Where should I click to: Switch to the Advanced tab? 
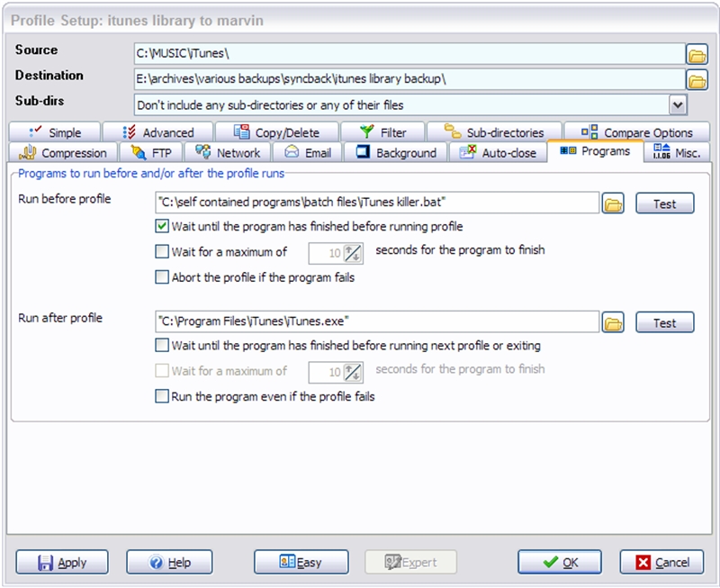click(x=158, y=132)
